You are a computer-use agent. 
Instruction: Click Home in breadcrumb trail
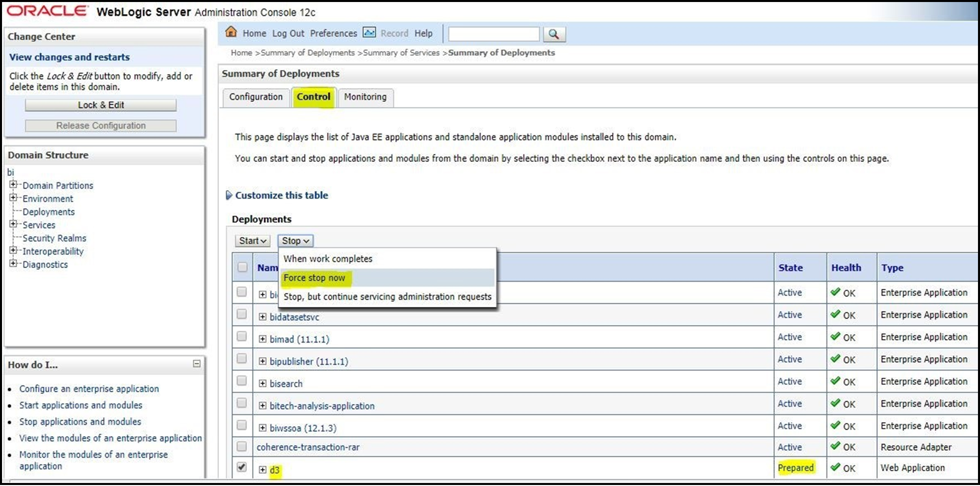click(241, 53)
